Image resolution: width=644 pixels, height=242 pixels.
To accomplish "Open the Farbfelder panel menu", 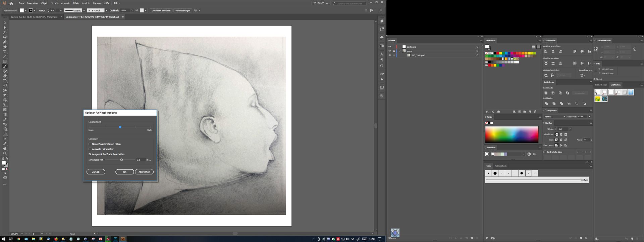I will [x=540, y=41].
